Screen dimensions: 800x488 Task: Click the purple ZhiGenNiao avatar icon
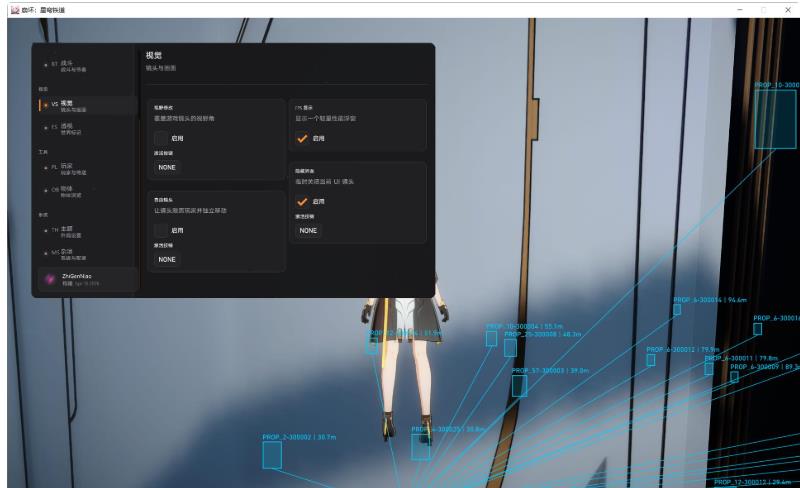tap(50, 279)
